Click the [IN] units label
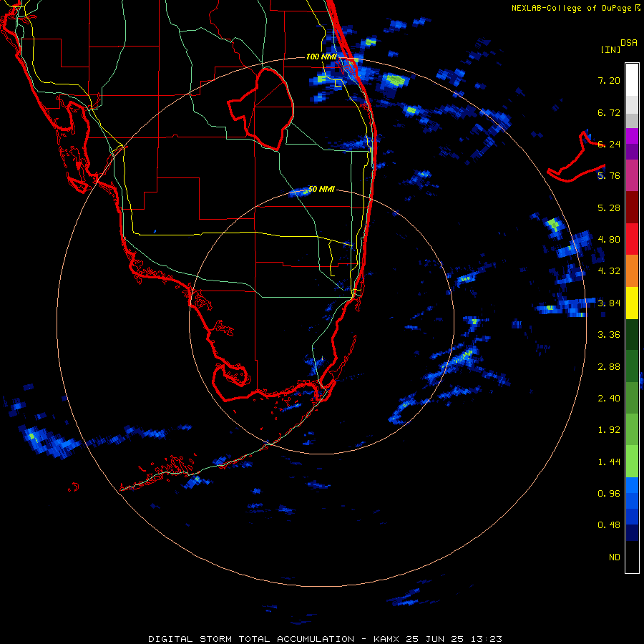The width and height of the screenshot is (644, 644). (x=610, y=49)
